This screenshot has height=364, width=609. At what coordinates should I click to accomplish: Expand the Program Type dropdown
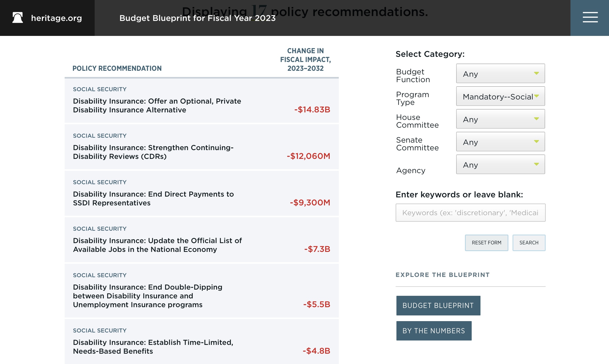click(x=500, y=96)
